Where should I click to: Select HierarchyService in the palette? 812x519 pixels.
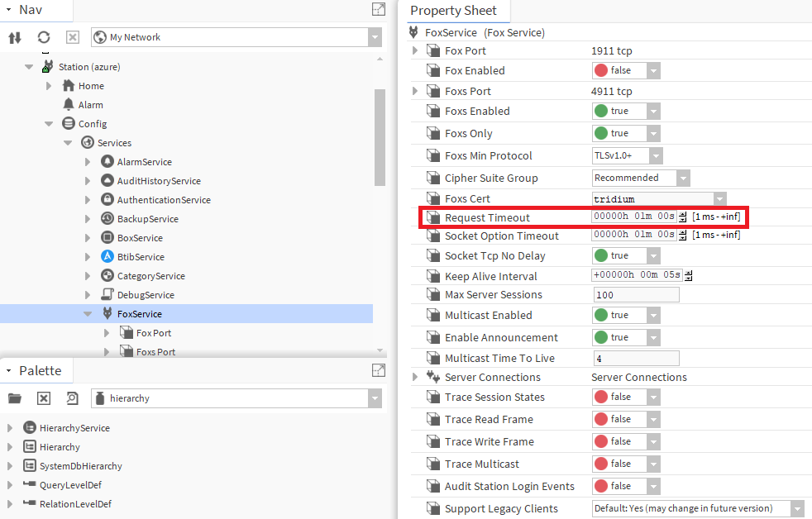[74, 428]
